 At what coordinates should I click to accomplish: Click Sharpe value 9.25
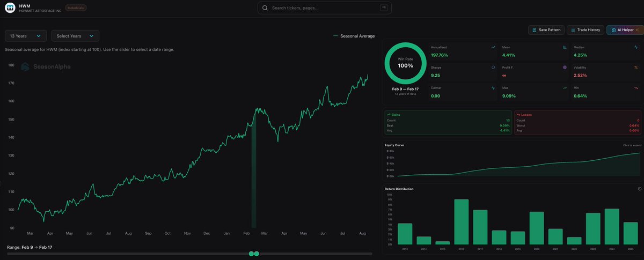click(x=436, y=76)
